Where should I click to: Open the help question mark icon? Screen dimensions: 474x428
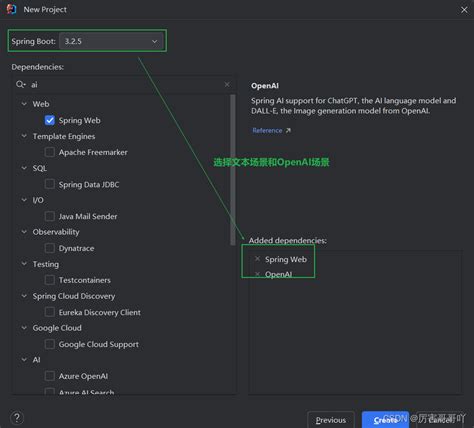pyautogui.click(x=17, y=417)
